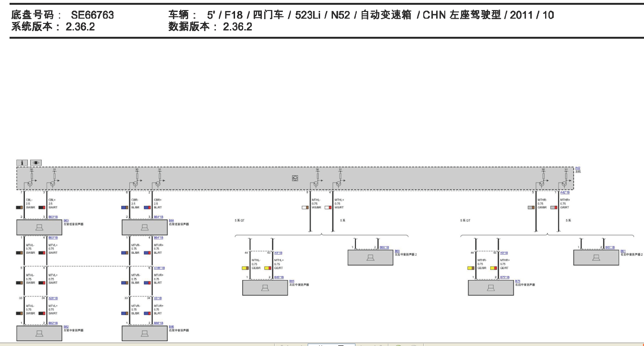Select the speaker symbol in component B64
The image size is (644, 346).
(x=145, y=227)
